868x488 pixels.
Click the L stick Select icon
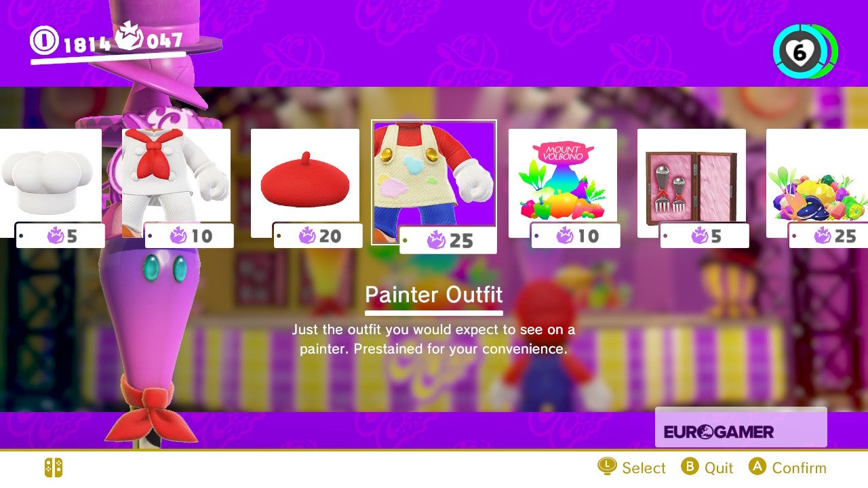tap(607, 466)
